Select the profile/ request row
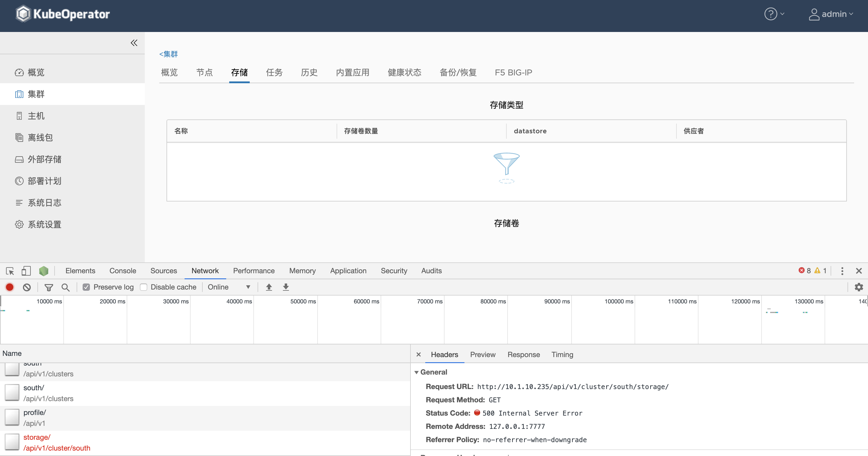The height and width of the screenshot is (456, 868). coord(205,418)
